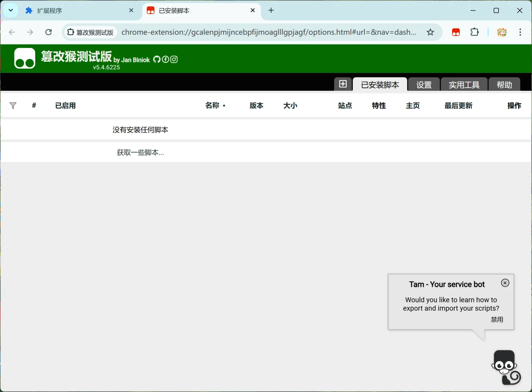The width and height of the screenshot is (532, 392).
Task: Open the 实用工具 tab
Action: pyautogui.click(x=464, y=84)
